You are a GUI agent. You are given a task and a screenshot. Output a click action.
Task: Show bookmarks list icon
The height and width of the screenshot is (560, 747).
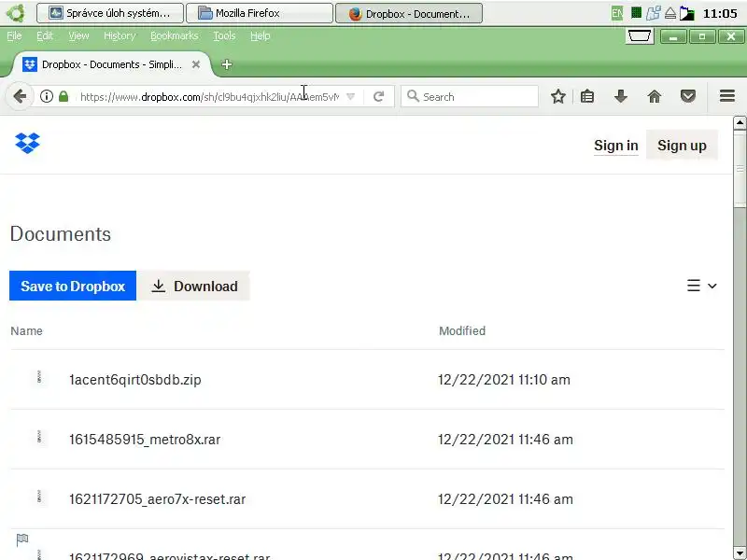[x=587, y=97]
